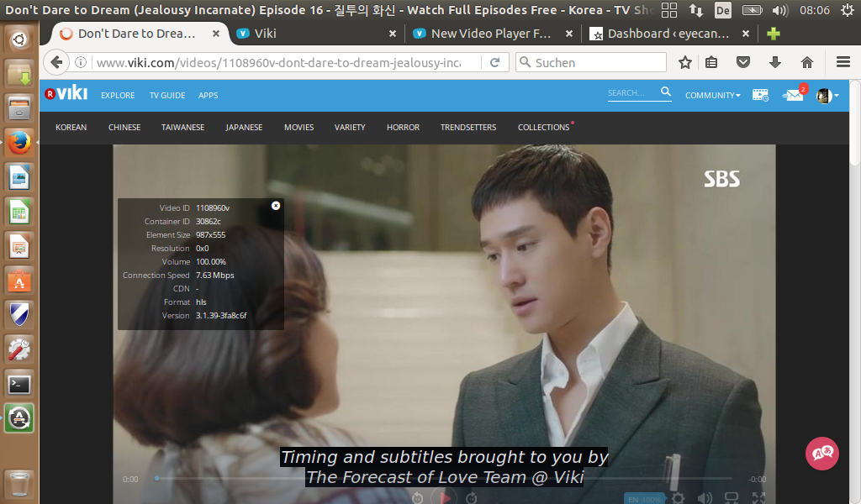The width and height of the screenshot is (861, 504).
Task: Switch to New Video Player F... tab
Action: click(x=493, y=34)
